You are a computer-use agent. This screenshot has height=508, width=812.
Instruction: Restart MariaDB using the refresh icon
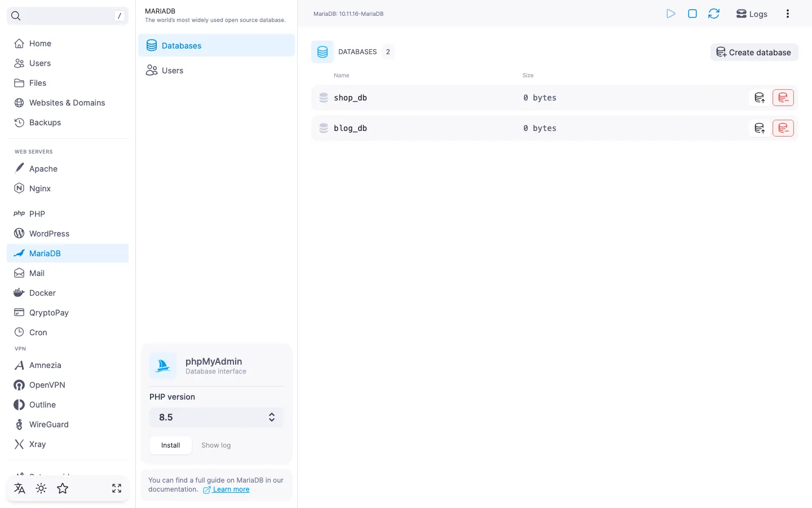[x=714, y=14]
